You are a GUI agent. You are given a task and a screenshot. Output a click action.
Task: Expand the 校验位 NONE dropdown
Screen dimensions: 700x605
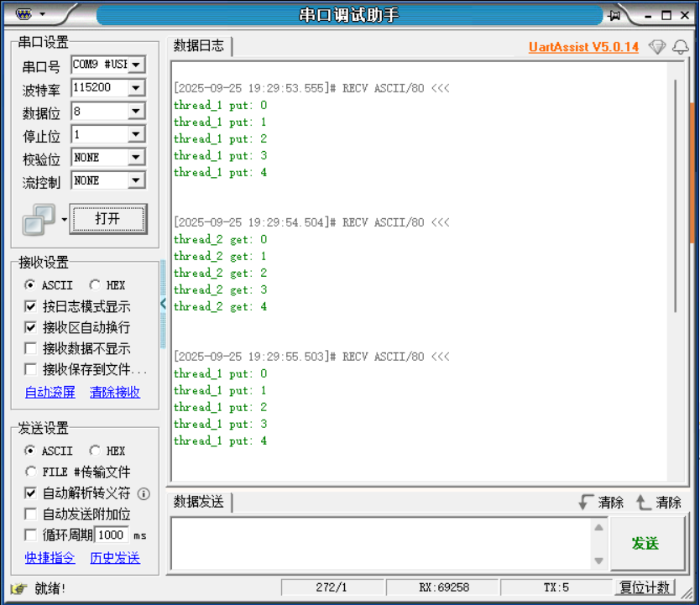pos(137,157)
